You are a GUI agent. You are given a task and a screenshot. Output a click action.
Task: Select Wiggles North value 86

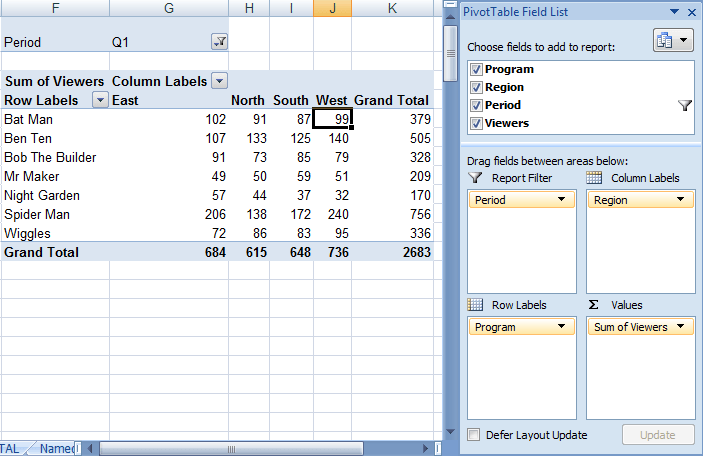point(249,234)
